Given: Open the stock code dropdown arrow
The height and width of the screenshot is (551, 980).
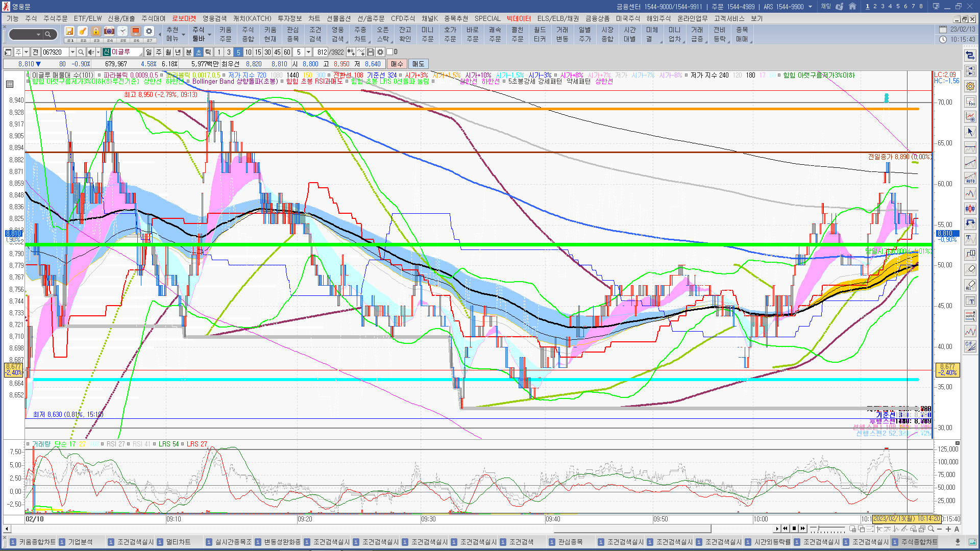Looking at the screenshot, I should (x=72, y=52).
